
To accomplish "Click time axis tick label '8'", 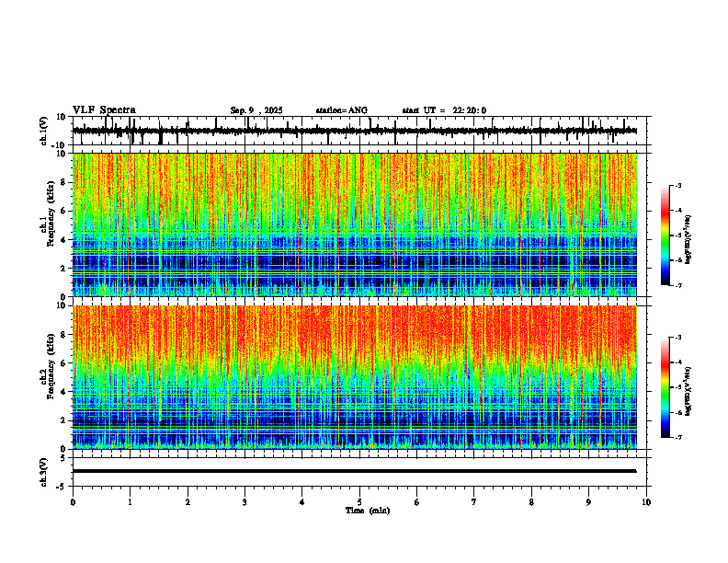I will tap(531, 502).
